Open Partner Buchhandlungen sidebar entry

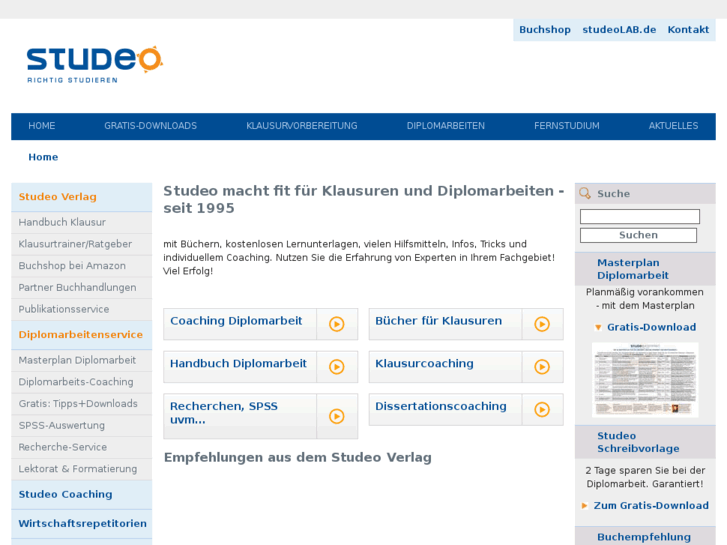pyautogui.click(x=82, y=288)
